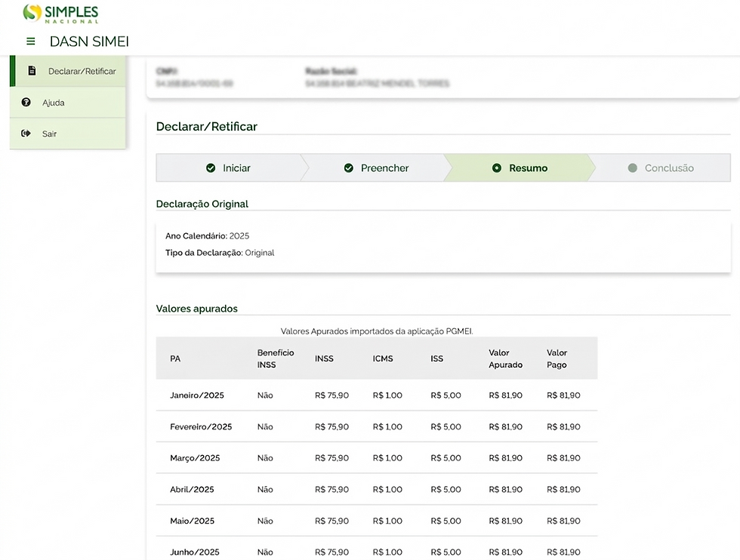
Task: Click the question mark Ajuda icon
Action: coord(26,102)
